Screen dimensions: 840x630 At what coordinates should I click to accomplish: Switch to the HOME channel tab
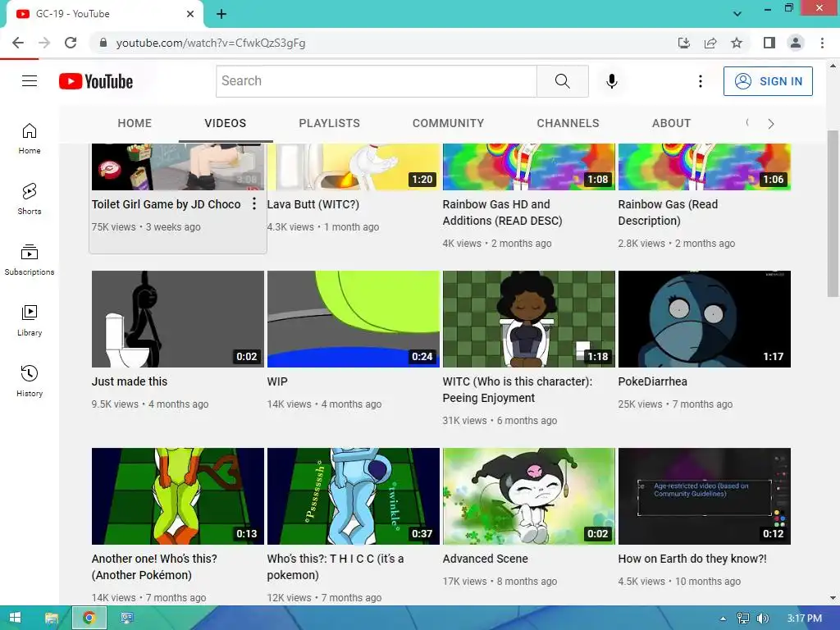(135, 123)
